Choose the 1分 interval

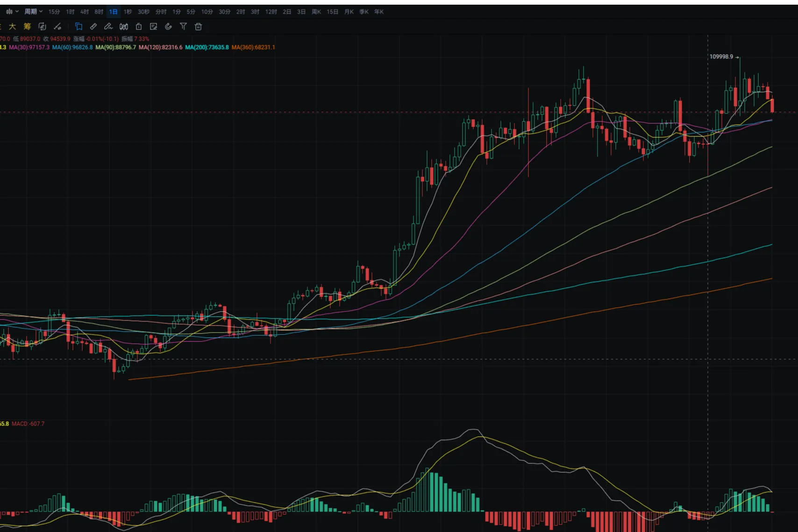(177, 12)
